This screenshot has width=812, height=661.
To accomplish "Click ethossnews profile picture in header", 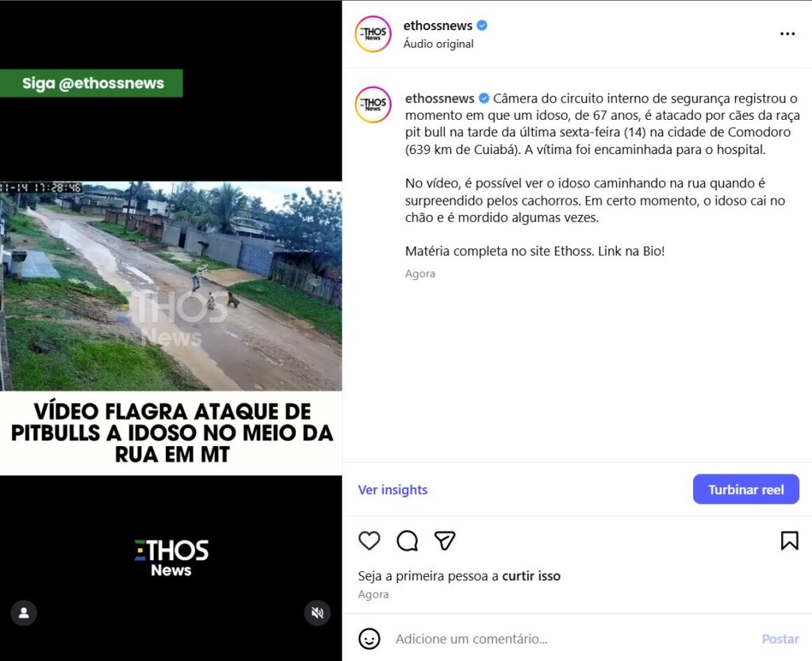I will coord(373,34).
